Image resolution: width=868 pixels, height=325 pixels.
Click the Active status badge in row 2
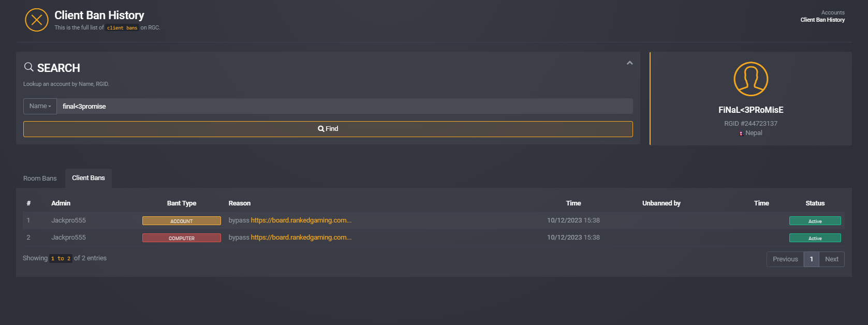click(x=815, y=238)
